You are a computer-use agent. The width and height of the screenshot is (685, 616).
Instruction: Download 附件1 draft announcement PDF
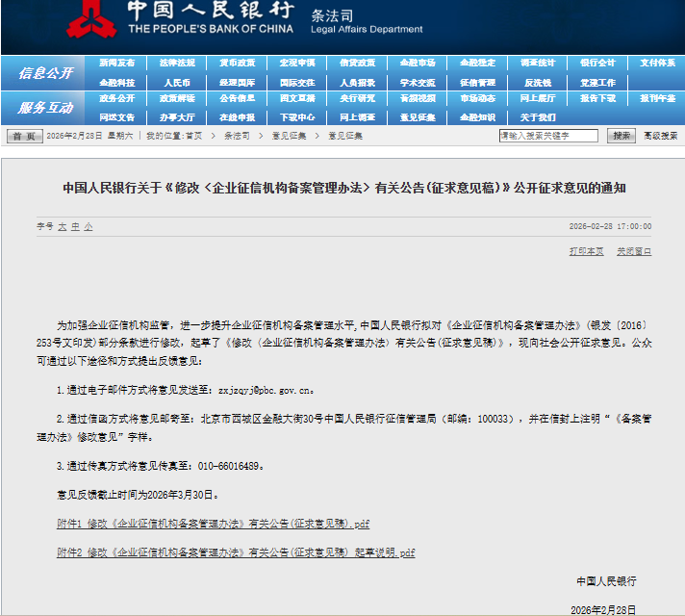click(213, 525)
